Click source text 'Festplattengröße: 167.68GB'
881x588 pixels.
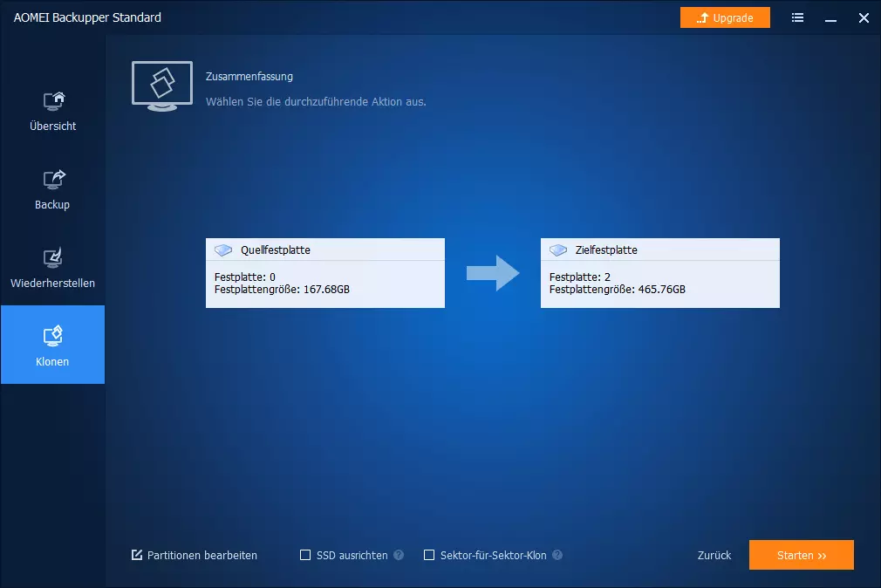282,289
